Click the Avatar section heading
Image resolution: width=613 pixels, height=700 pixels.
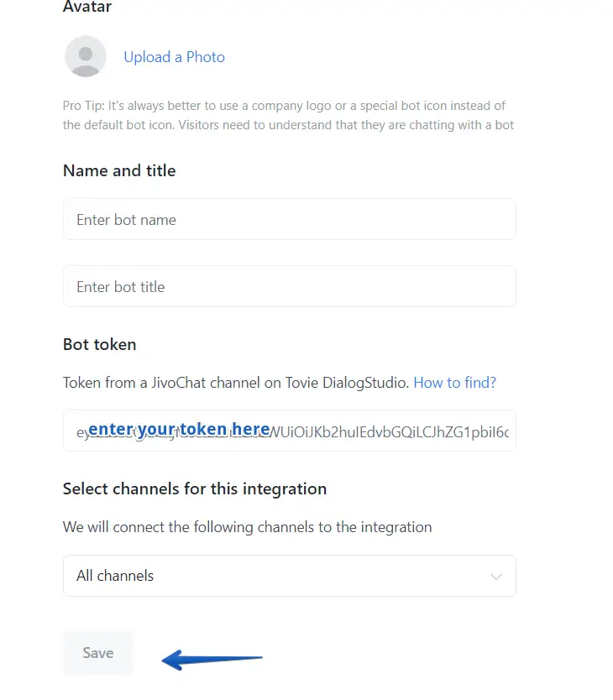[x=87, y=8]
